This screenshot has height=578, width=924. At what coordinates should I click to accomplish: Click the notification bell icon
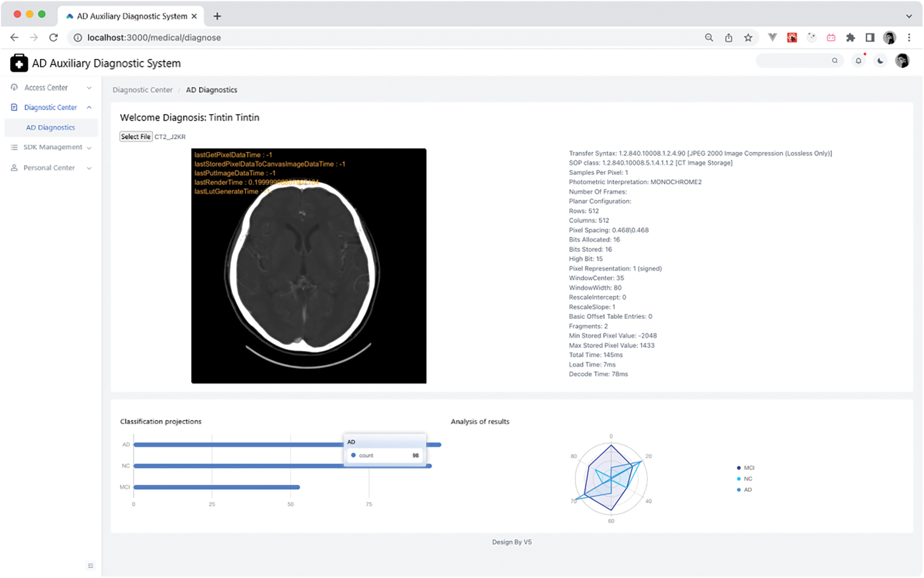pyautogui.click(x=858, y=61)
